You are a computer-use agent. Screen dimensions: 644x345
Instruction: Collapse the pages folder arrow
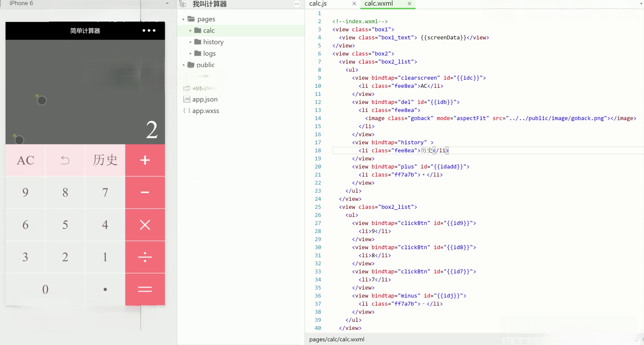[x=183, y=19]
